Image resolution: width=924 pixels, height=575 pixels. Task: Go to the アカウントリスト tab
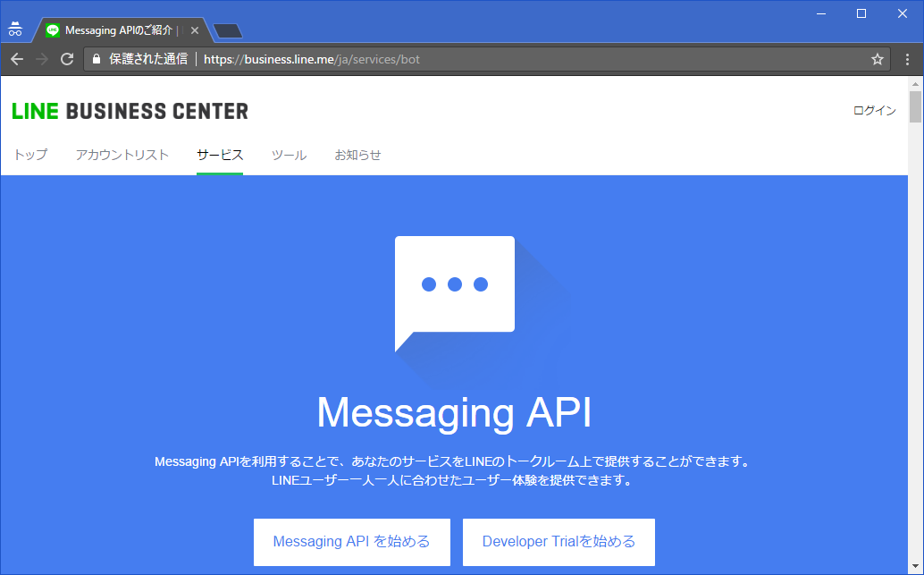[x=122, y=155]
